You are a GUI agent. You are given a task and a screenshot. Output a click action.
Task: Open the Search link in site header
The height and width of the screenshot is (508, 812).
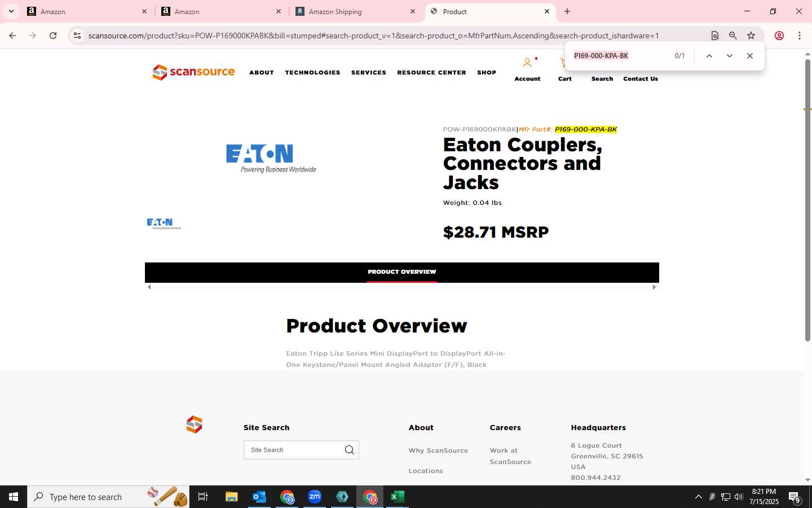602,78
